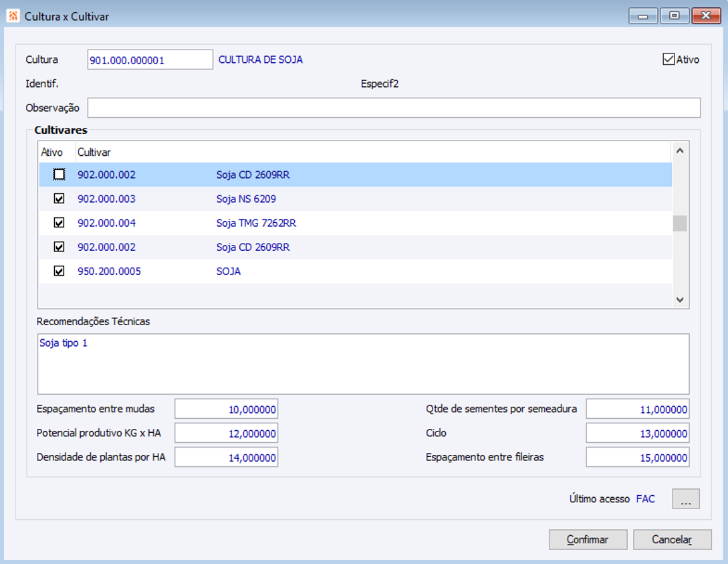Click the Espaçamento entre fileiras field
The image size is (728, 564).
click(x=638, y=458)
